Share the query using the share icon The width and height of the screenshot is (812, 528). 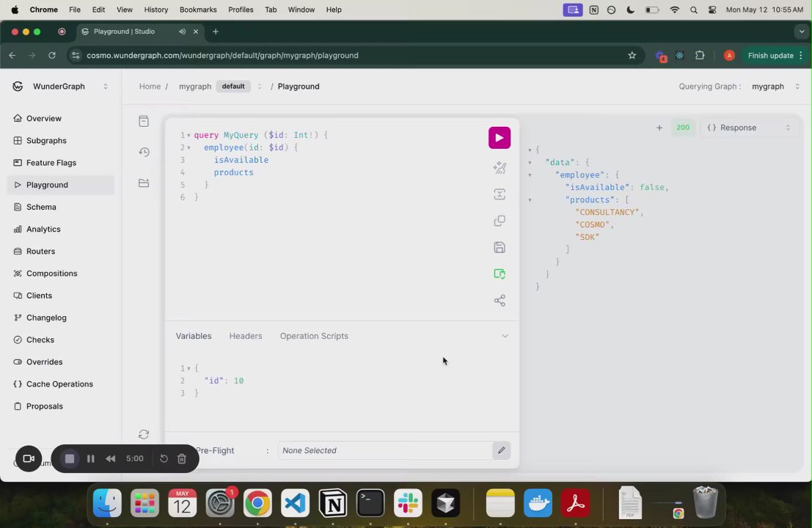click(x=500, y=300)
